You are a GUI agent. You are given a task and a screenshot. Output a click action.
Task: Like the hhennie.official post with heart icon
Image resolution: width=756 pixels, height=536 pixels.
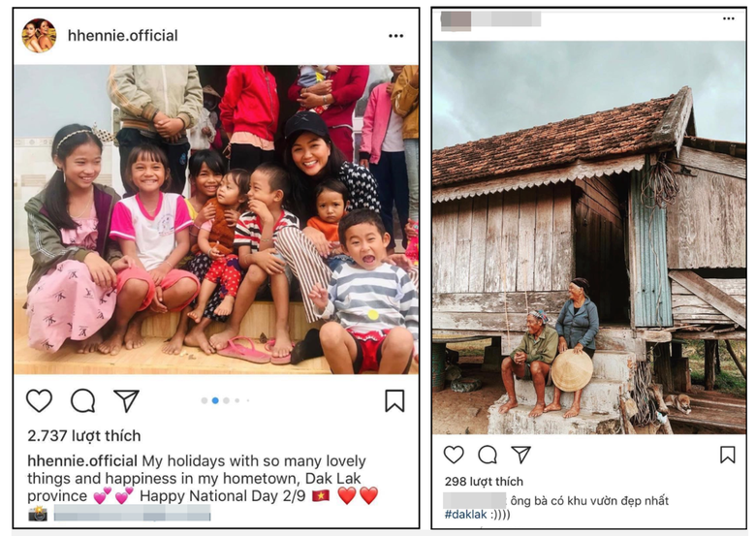[x=39, y=400]
